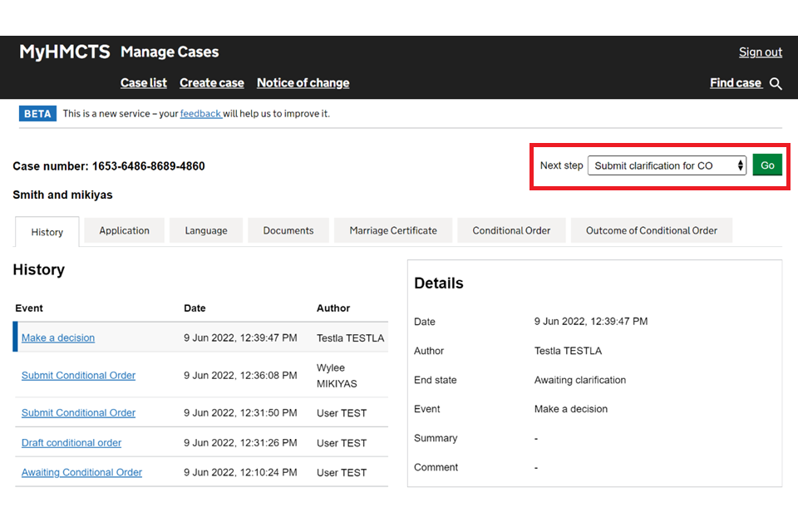Screen dimensions: 798x532
Task: Select the Marriage Certificate tab
Action: (x=393, y=231)
